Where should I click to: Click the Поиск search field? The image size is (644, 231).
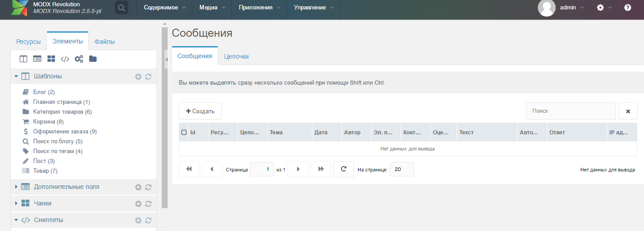[571, 111]
